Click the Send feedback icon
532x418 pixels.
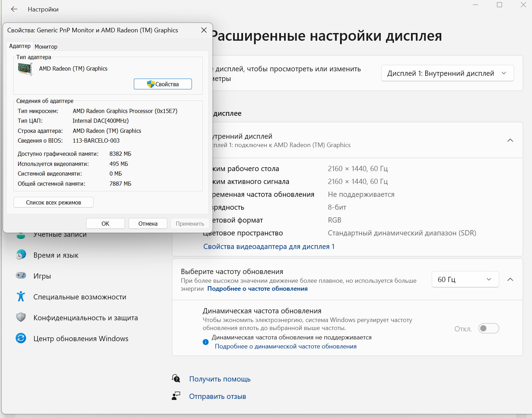pos(176,396)
